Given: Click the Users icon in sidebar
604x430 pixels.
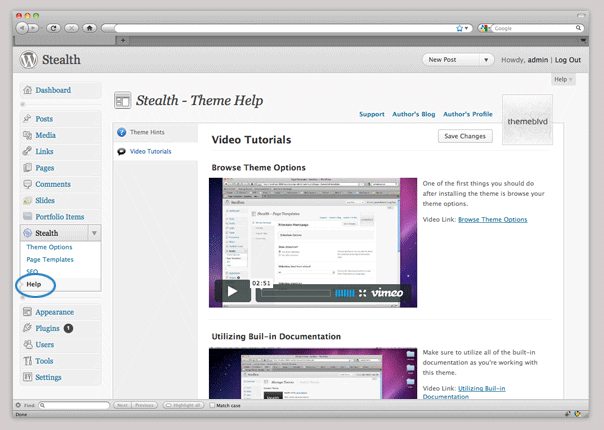Looking at the screenshot, I should click(x=27, y=344).
